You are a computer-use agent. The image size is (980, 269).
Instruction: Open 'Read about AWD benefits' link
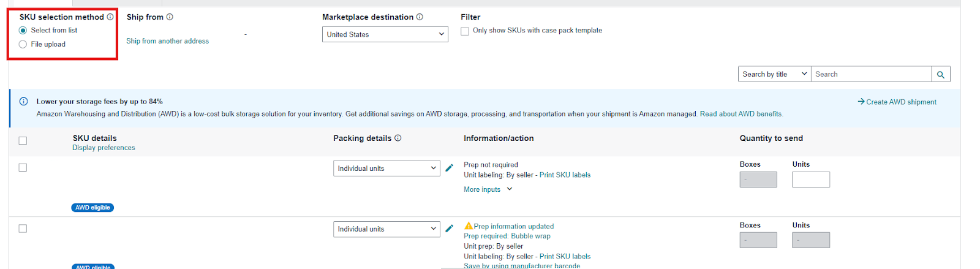[x=741, y=114]
